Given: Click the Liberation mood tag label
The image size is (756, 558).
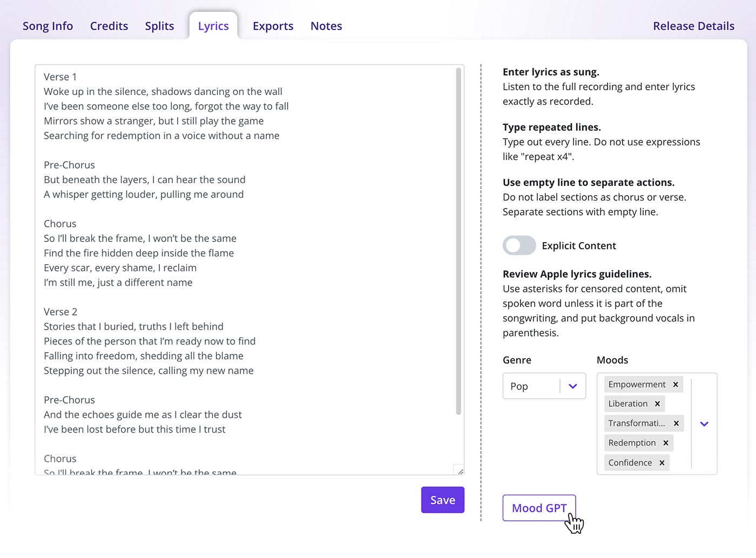Looking at the screenshot, I should (x=627, y=404).
